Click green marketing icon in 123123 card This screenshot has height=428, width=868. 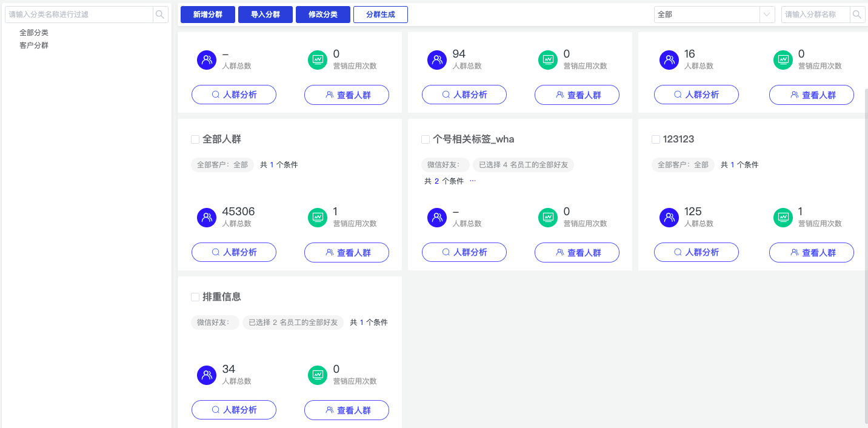[783, 217]
